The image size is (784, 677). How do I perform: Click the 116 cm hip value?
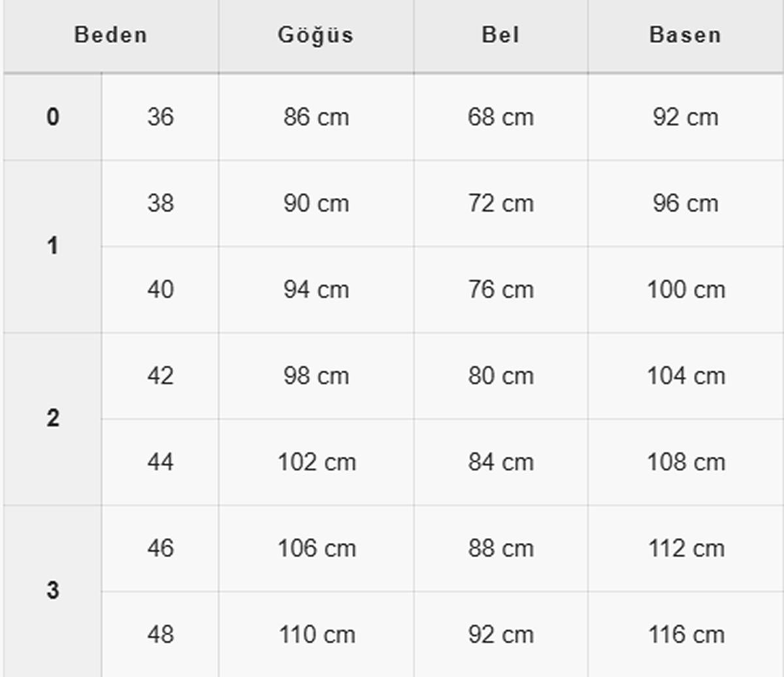tap(685, 634)
